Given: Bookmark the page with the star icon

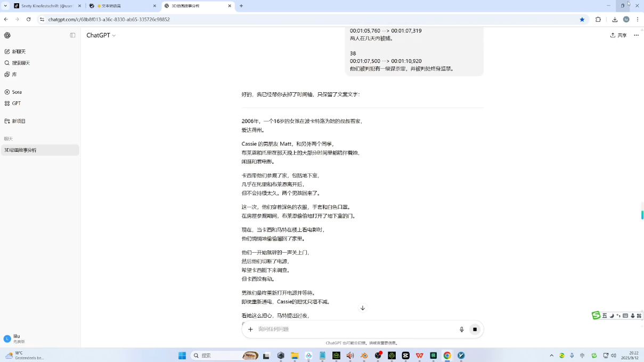Looking at the screenshot, I should (582, 19).
